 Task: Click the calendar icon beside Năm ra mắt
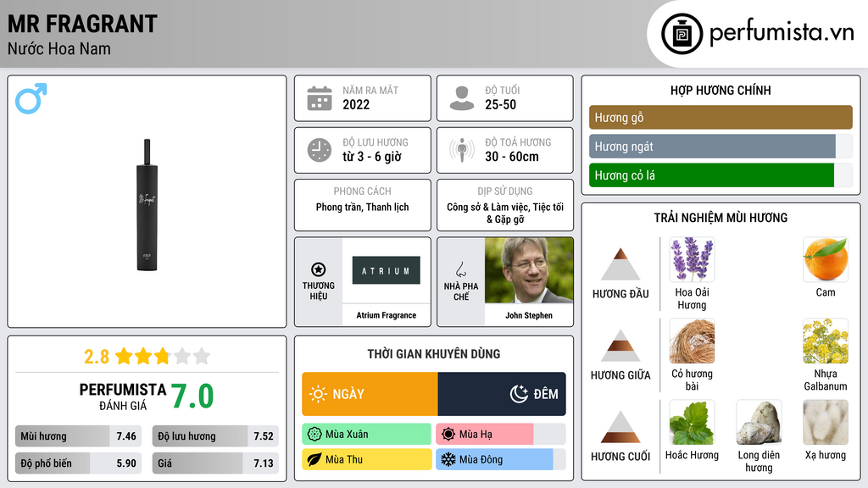pyautogui.click(x=320, y=98)
